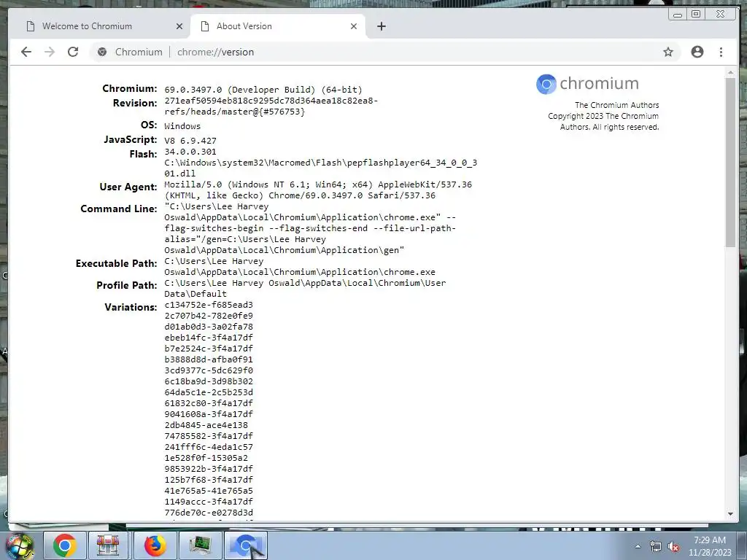The image size is (747, 560).
Task: Open the user profile avatar menu
Action: tap(697, 52)
